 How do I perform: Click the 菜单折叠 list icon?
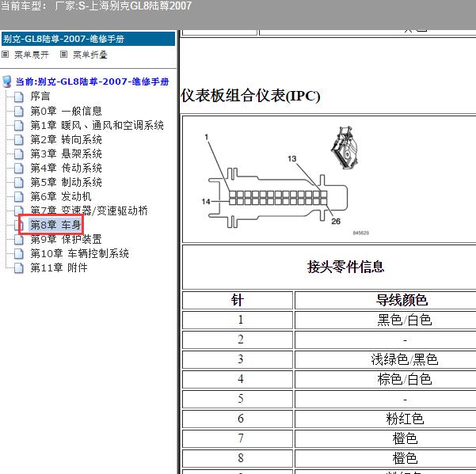click(63, 55)
